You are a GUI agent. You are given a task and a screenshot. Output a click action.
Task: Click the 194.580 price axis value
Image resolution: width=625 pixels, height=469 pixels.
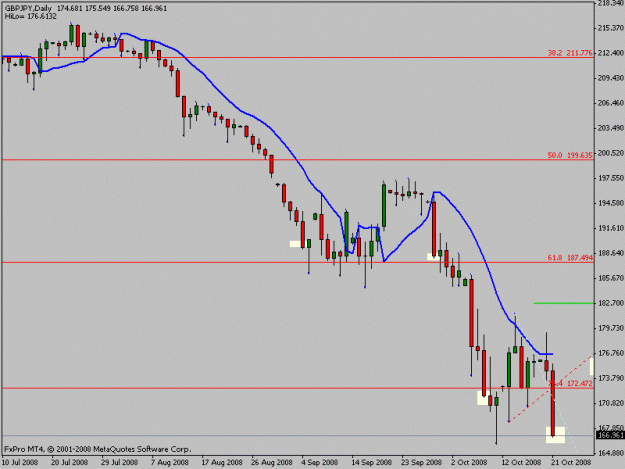click(611, 203)
